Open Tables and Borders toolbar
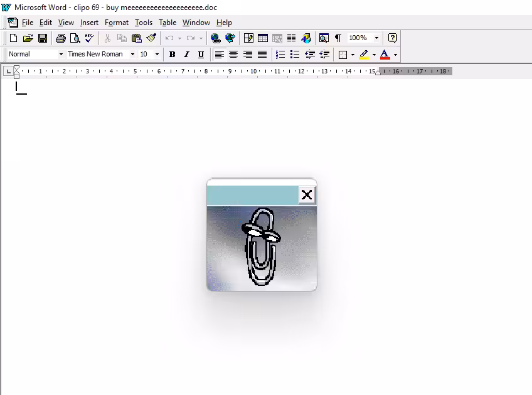Image resolution: width=532 pixels, height=395 pixels. pos(248,38)
